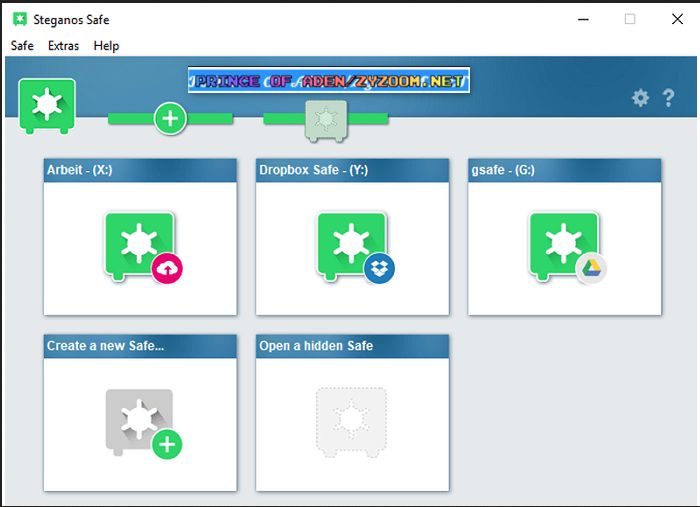700x507 pixels.
Task: Open the Extras menu
Action: click(x=63, y=46)
